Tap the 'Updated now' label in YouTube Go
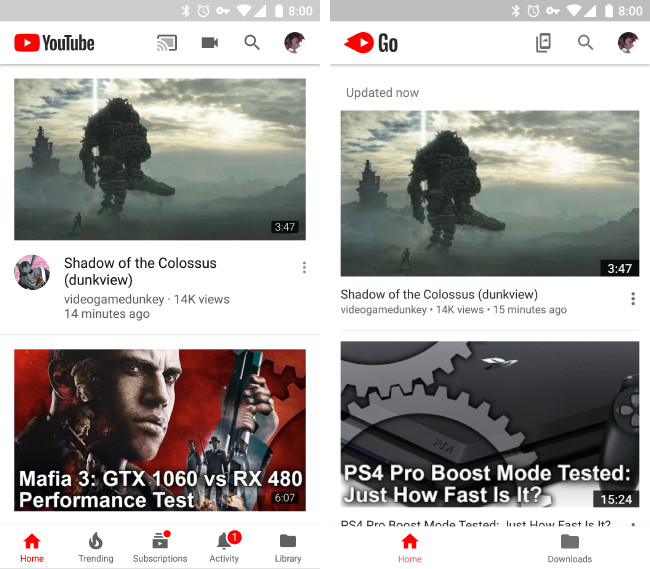650x569 pixels. coord(382,92)
